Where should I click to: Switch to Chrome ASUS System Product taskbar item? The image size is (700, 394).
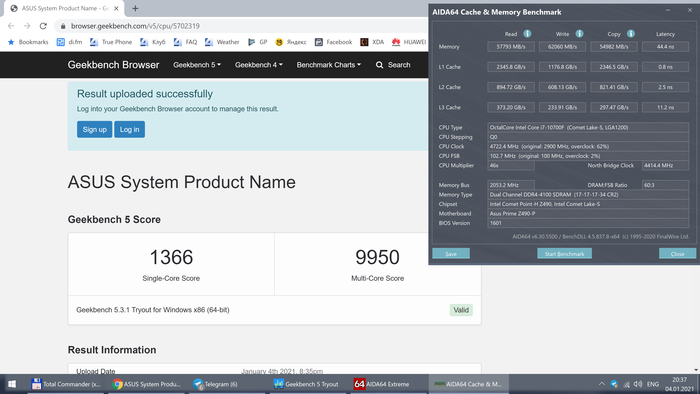[146, 384]
